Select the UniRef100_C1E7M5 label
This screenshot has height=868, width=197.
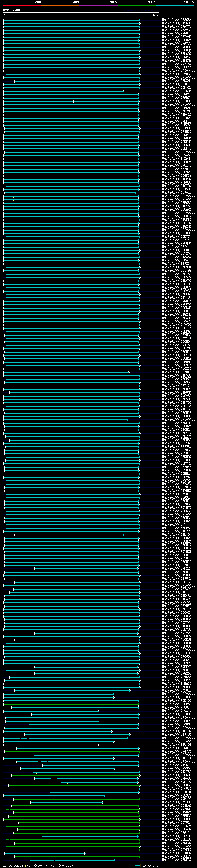pos(176,349)
